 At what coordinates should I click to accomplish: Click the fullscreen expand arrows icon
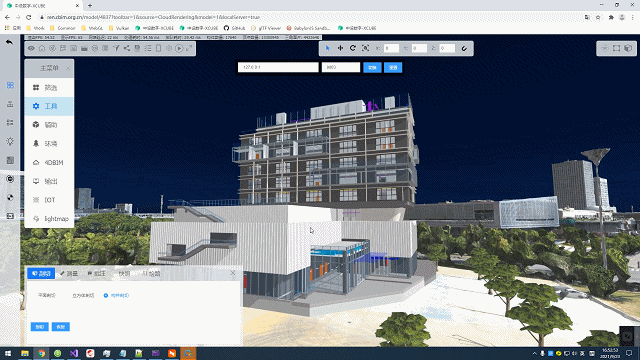coord(189,48)
